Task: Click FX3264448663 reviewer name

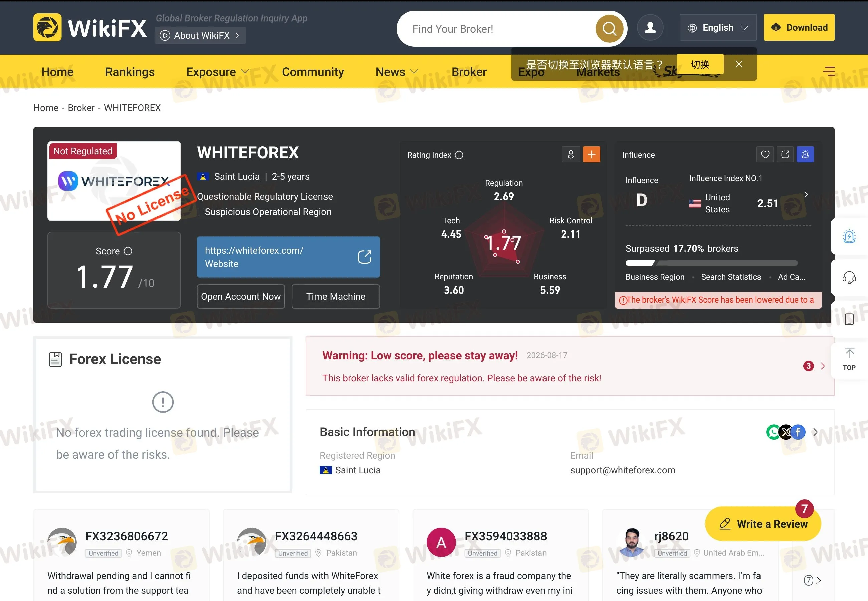Action: tap(316, 536)
